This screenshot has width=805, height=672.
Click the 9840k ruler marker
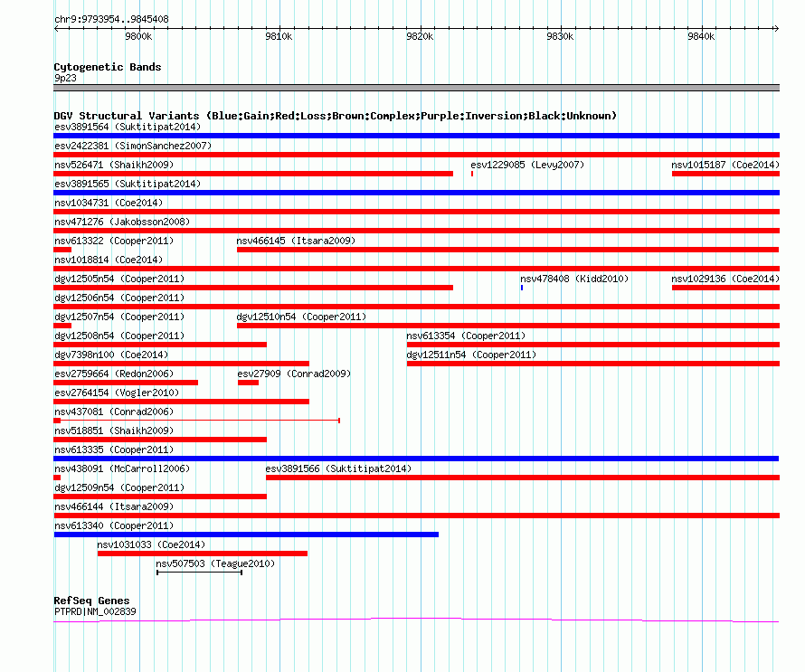(701, 36)
